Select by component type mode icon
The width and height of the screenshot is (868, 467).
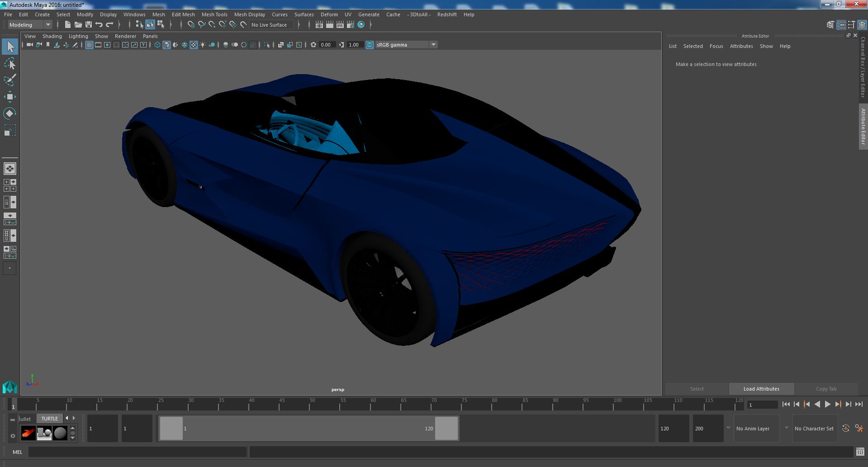[161, 25]
